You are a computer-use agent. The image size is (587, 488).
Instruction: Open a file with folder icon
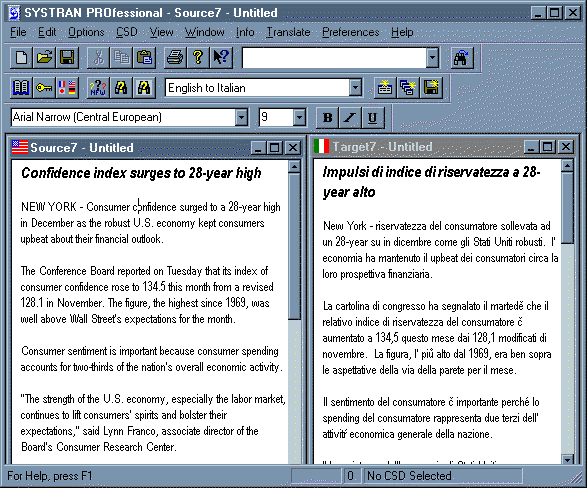(x=44, y=58)
